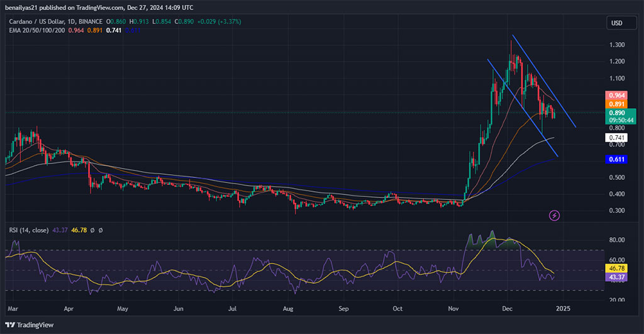The height and width of the screenshot is (334, 644).
Task: Click the TradingView logo
Action: tap(30, 325)
